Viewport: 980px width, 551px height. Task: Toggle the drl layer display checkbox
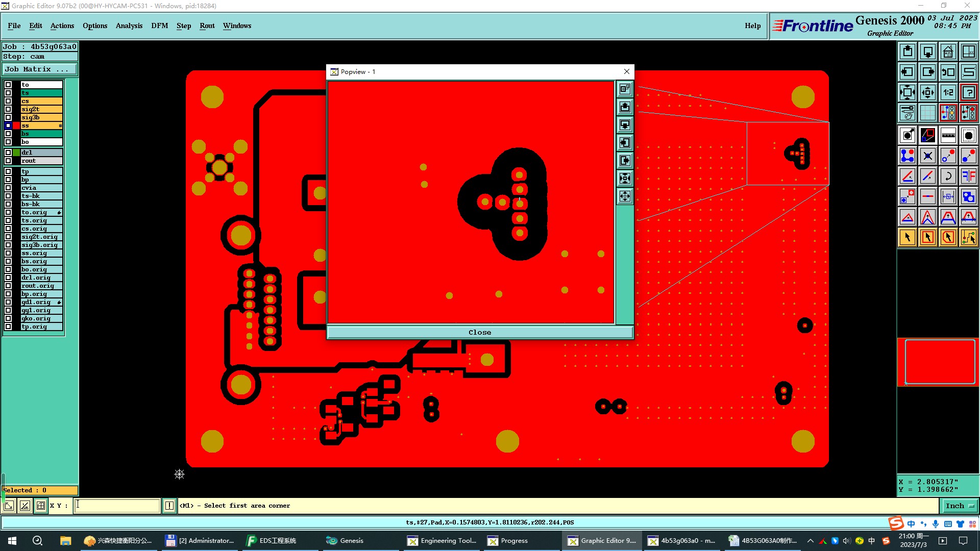(8, 153)
